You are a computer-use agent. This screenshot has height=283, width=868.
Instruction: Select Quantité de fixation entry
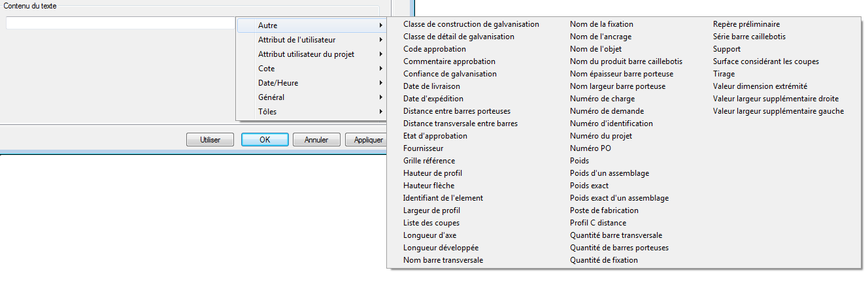pyautogui.click(x=604, y=260)
